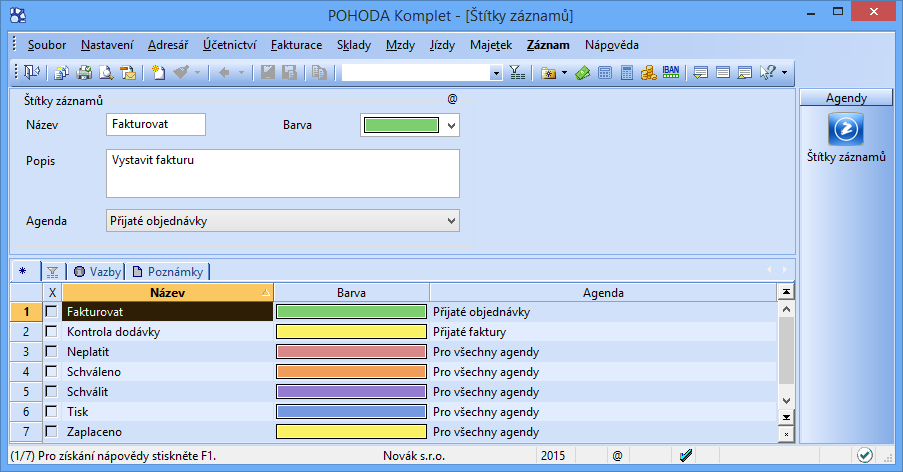
Task: Open the Agenda Přijaté objednávky dropdown
Action: click(x=283, y=221)
